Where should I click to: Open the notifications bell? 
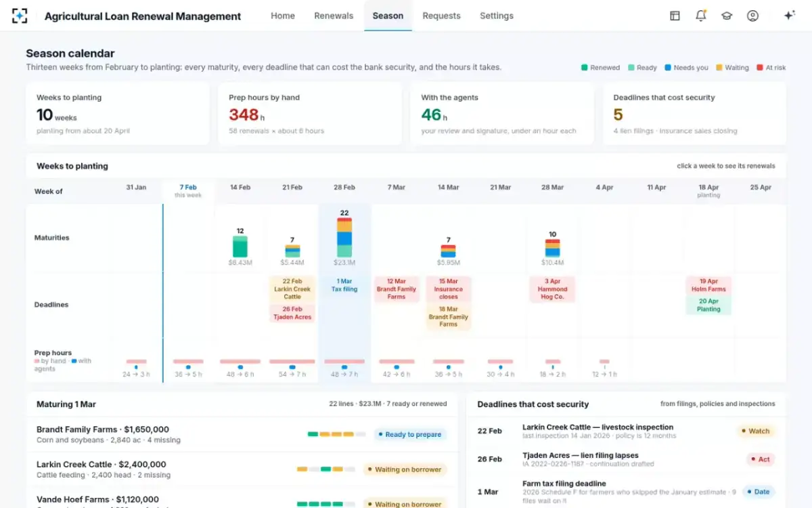click(x=701, y=16)
